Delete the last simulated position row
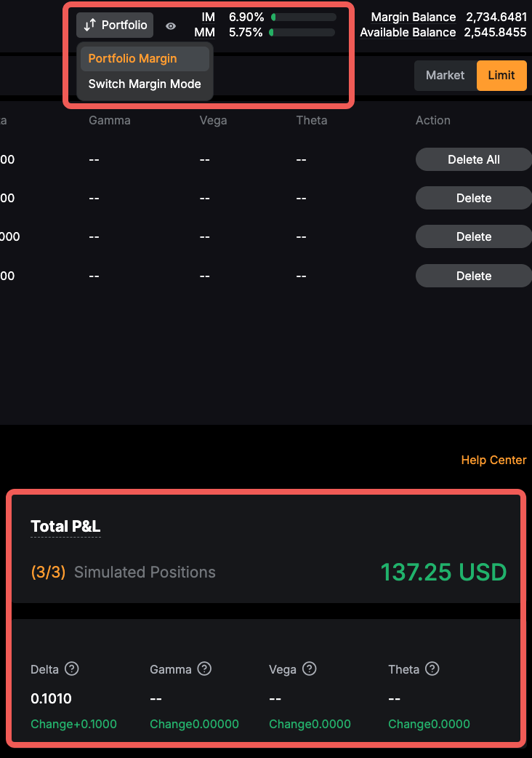The width and height of the screenshot is (532, 758). (x=474, y=276)
